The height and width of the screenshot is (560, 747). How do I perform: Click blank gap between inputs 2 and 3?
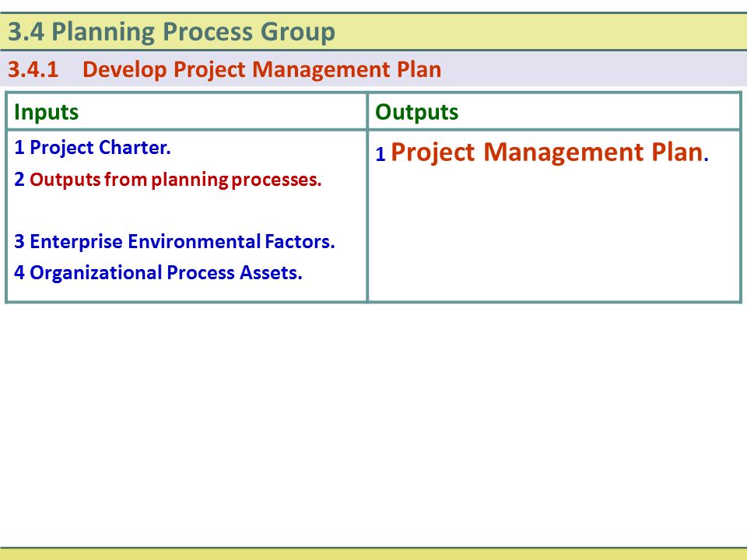click(186, 211)
